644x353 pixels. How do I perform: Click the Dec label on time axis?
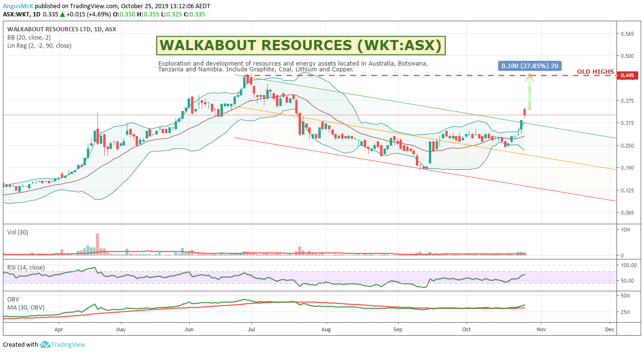tap(610, 330)
